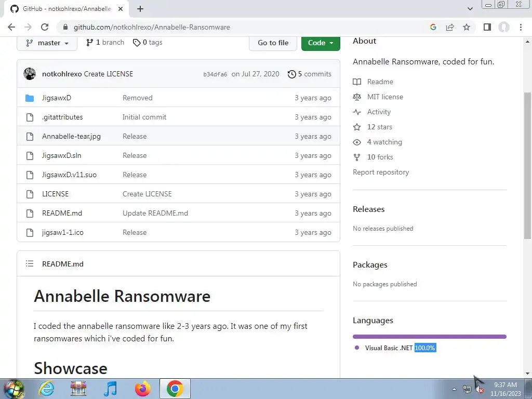
Task: Open jigsaw1-1.ico file
Action: tap(63, 233)
